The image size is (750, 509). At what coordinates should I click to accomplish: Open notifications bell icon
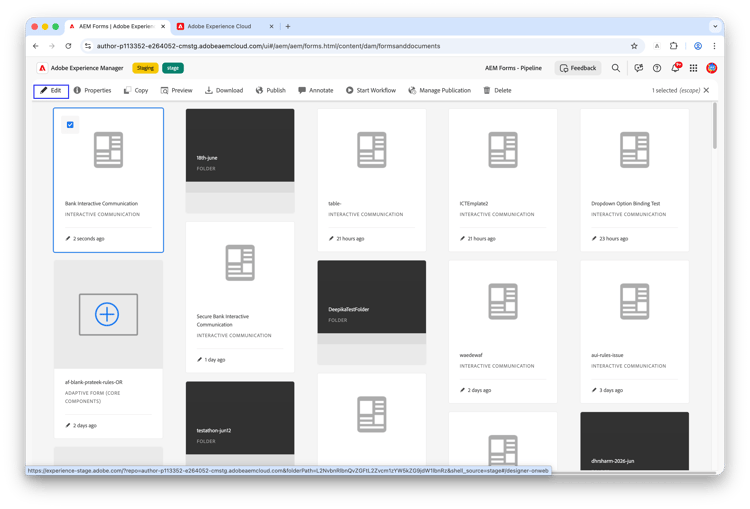(x=675, y=68)
